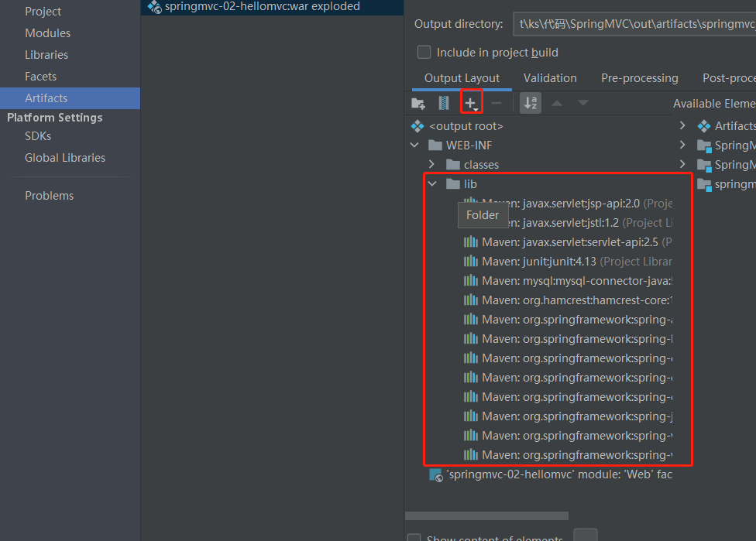
Task: Click the artifact icon next to springmvc-02-hellomvc:war exploded
Action: tap(153, 7)
